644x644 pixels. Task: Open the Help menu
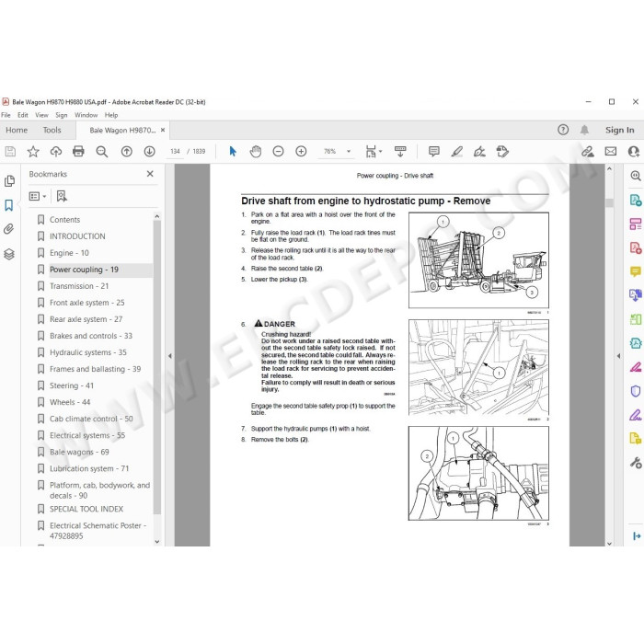[111, 115]
